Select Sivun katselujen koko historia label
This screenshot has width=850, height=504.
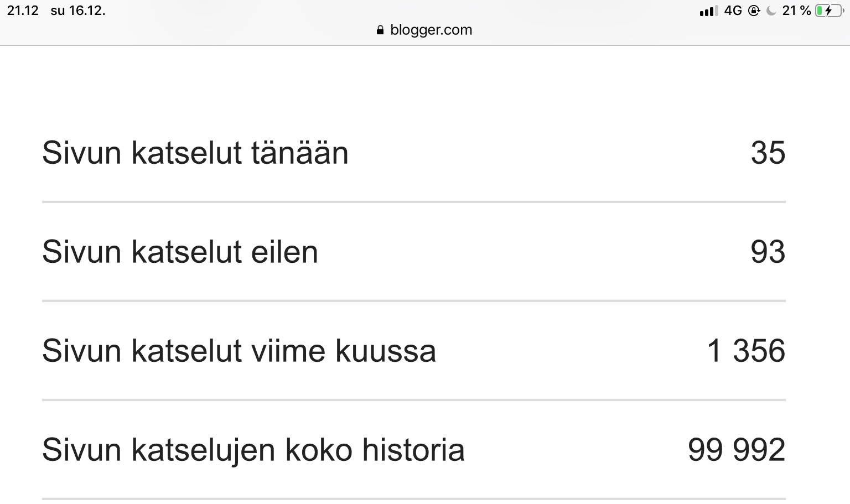[x=253, y=449]
